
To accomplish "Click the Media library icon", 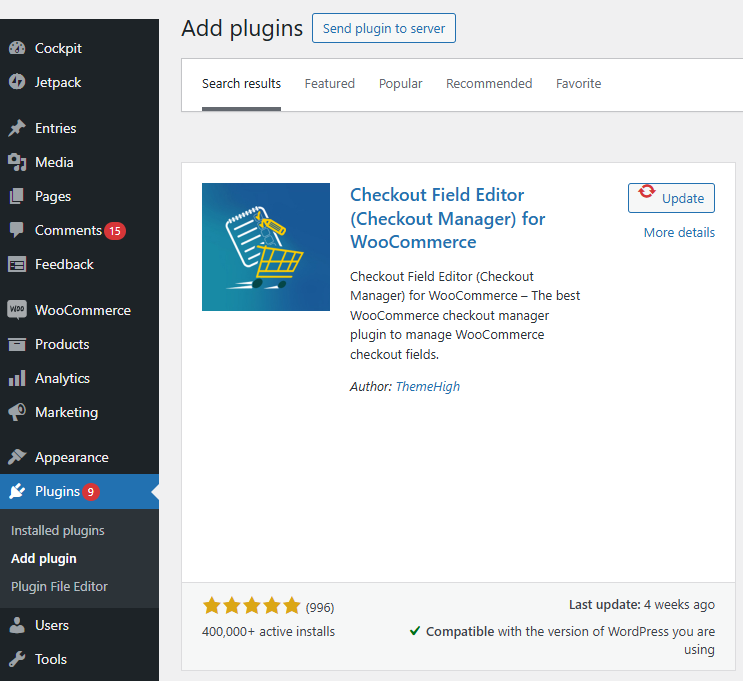I will [x=17, y=162].
